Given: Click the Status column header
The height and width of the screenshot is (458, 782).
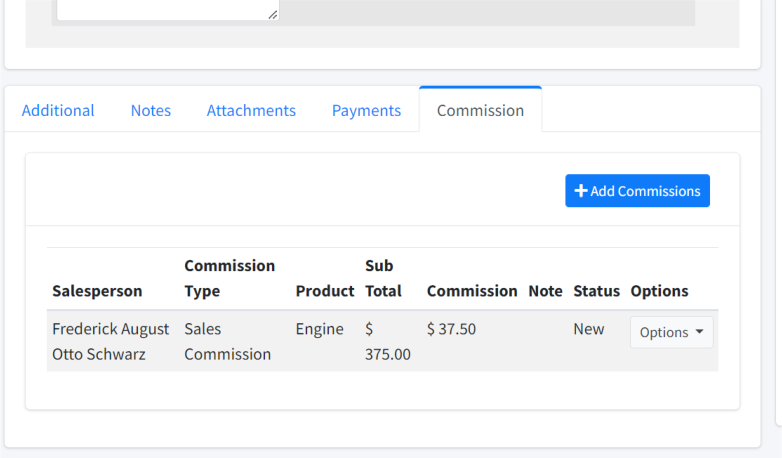Looking at the screenshot, I should (x=596, y=291).
